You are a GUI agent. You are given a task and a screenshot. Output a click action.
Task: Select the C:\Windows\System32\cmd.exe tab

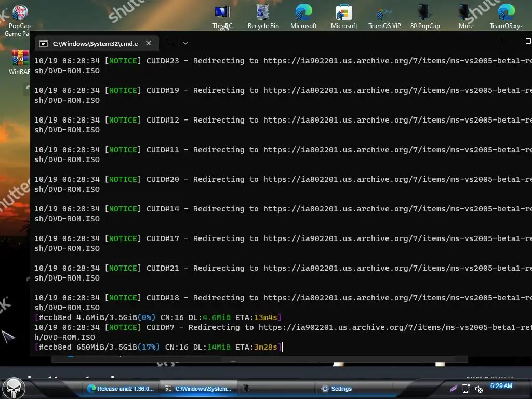[97, 43]
